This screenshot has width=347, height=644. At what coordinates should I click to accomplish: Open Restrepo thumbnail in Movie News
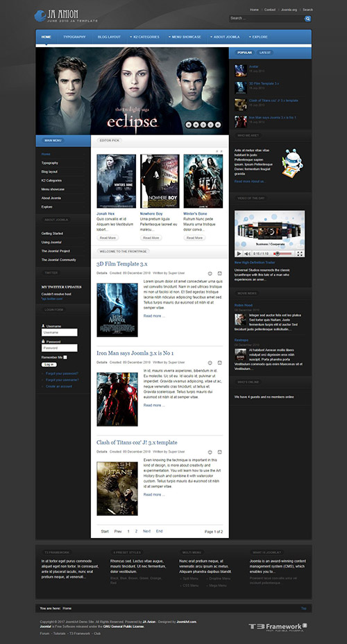241,354
